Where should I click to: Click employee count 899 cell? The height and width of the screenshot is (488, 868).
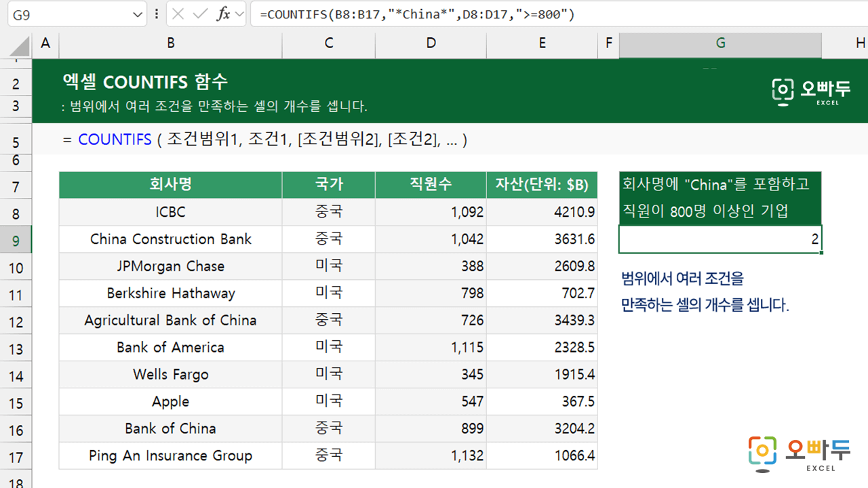[431, 429]
